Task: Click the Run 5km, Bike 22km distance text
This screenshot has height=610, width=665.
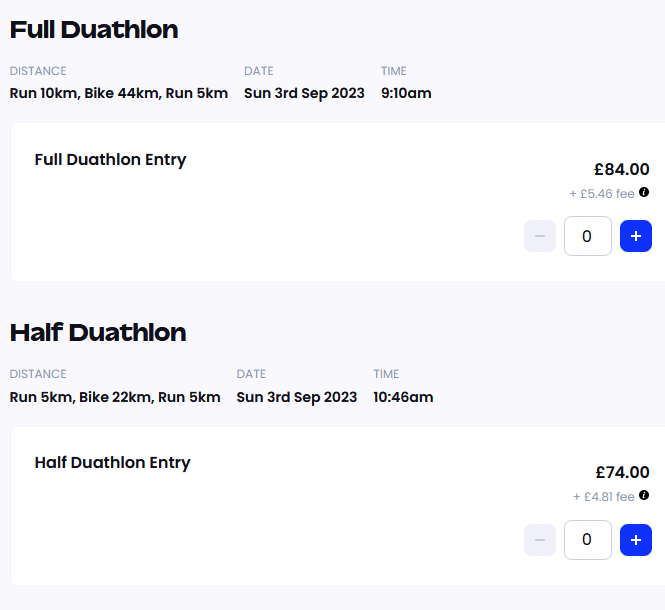Action: 115,397
